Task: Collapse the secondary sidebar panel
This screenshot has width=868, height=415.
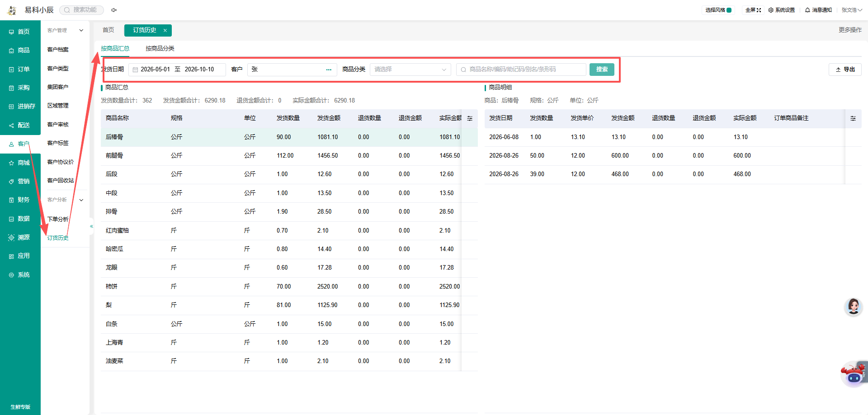Action: (x=91, y=226)
